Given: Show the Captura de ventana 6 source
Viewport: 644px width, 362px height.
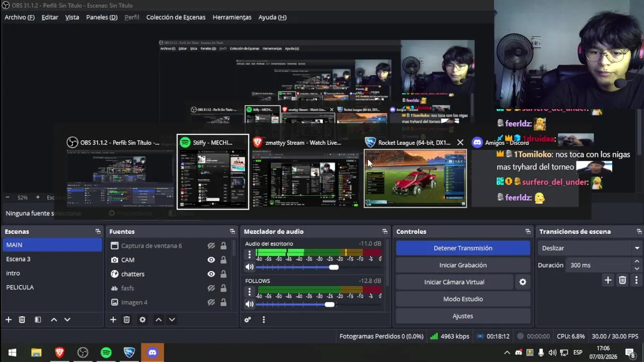Looking at the screenshot, I should pyautogui.click(x=211, y=246).
